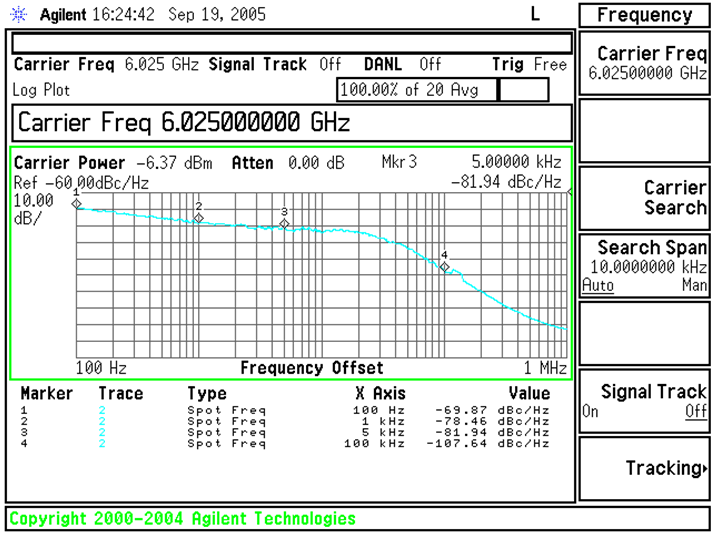
Task: Click the Trig Free status label
Action: (529, 65)
